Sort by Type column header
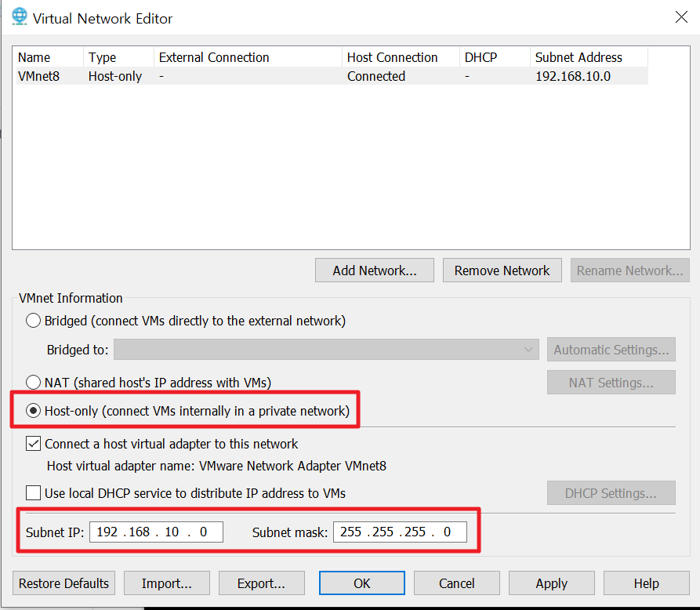Image resolution: width=700 pixels, height=610 pixels. [118, 57]
